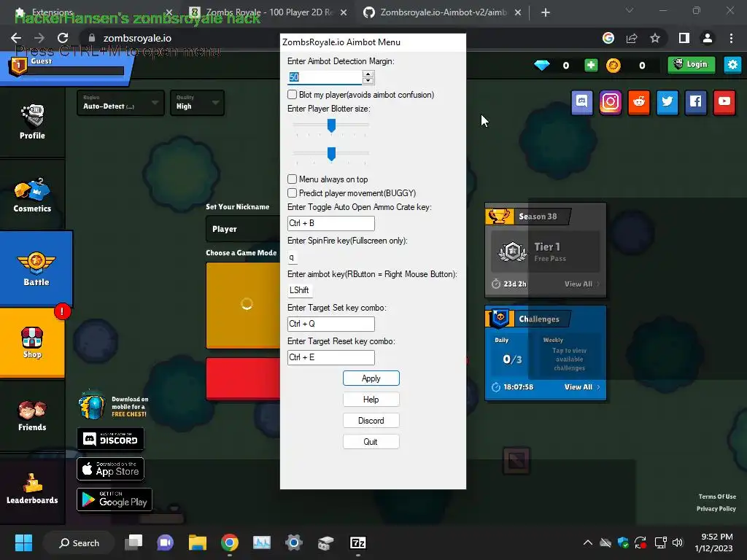Show hidden system tray icons
The image size is (747, 560).
(x=588, y=542)
